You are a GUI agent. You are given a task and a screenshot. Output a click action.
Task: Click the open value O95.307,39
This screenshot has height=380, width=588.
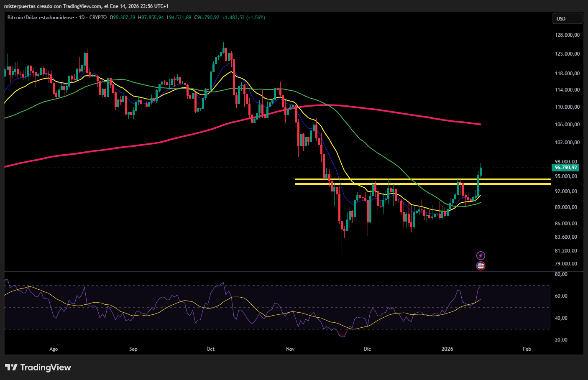click(122, 18)
